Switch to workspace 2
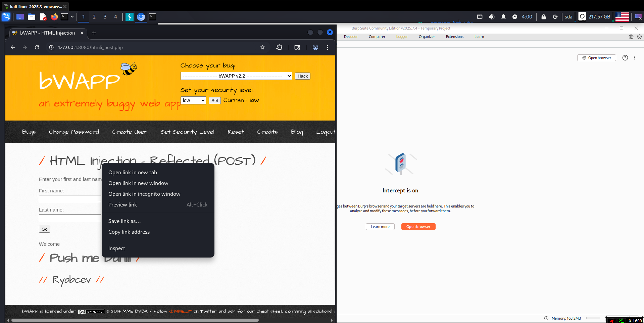 pos(94,17)
